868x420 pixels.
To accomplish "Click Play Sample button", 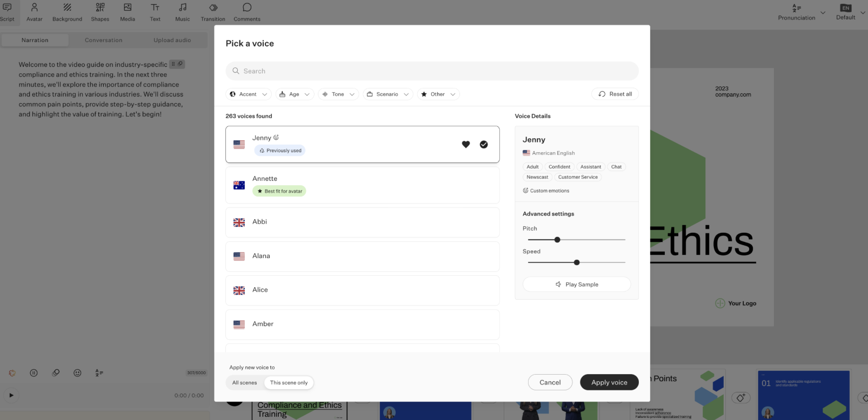I will (x=577, y=284).
